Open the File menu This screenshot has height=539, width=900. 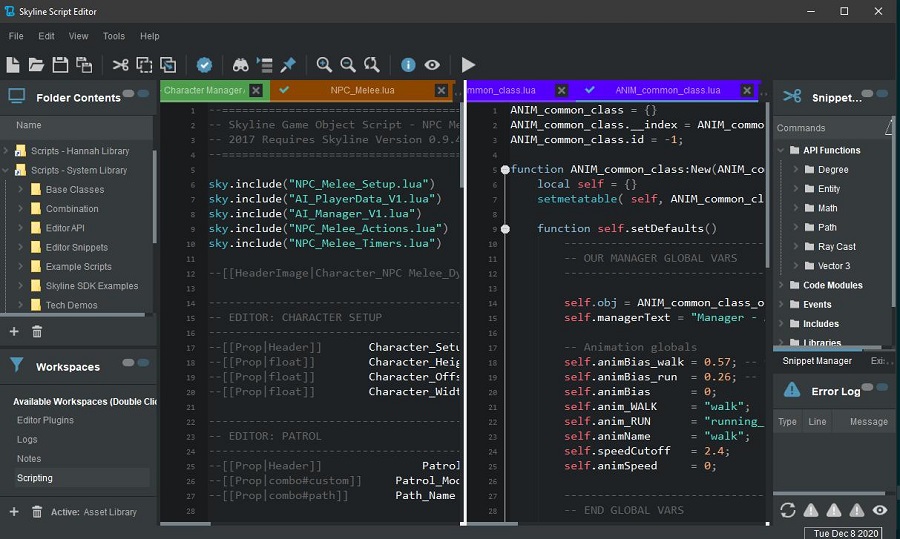[16, 36]
